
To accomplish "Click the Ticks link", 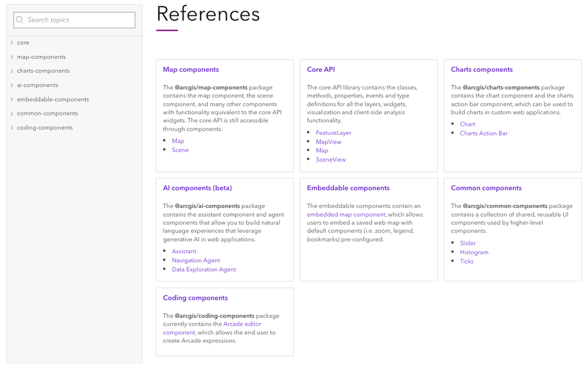I will click(x=467, y=261).
